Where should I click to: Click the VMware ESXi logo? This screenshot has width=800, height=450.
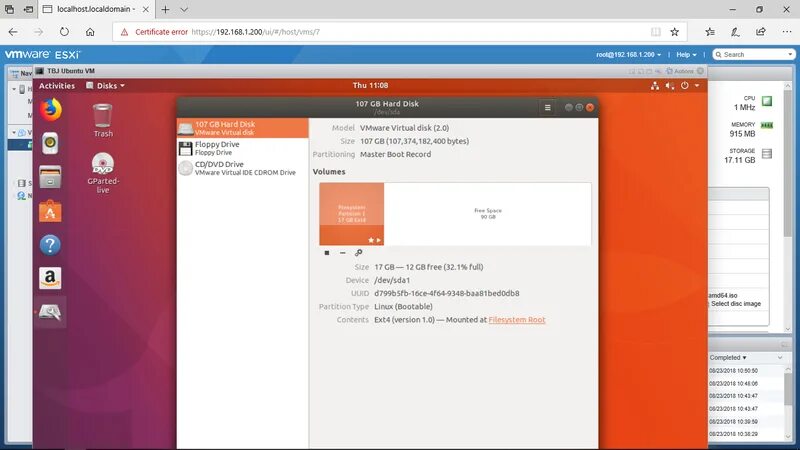43,54
